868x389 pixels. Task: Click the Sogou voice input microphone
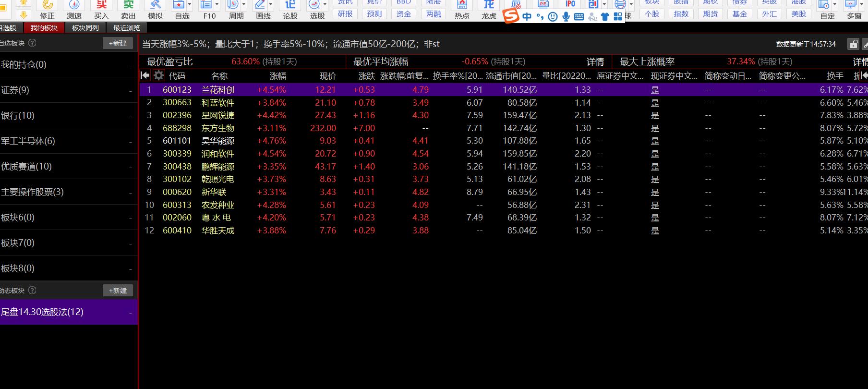click(566, 17)
